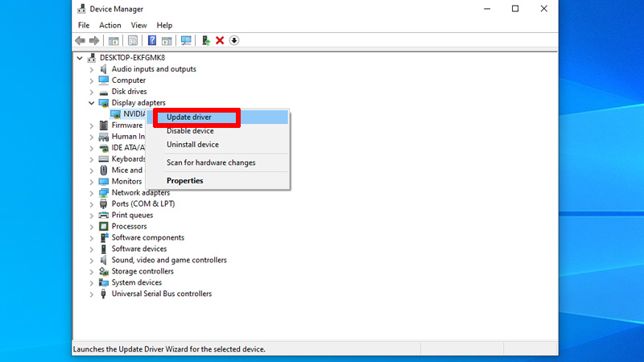644x362 pixels.
Task: Expand the Audio inputs and outputs chevron
Action: coord(92,69)
